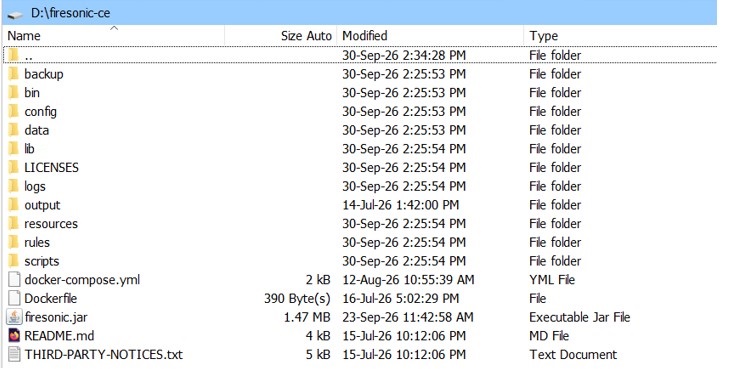Click the 14-Jul-26 1:42:00 PM date
750x369 pixels.
tap(400, 204)
